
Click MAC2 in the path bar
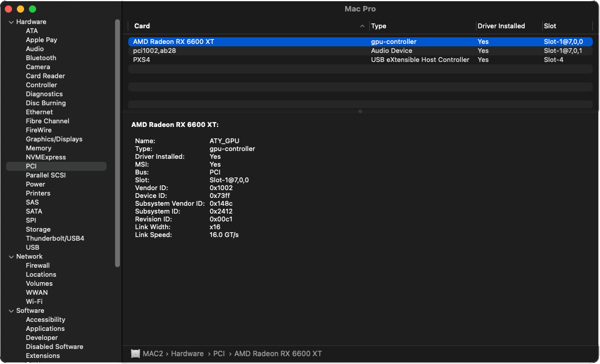[152, 354]
